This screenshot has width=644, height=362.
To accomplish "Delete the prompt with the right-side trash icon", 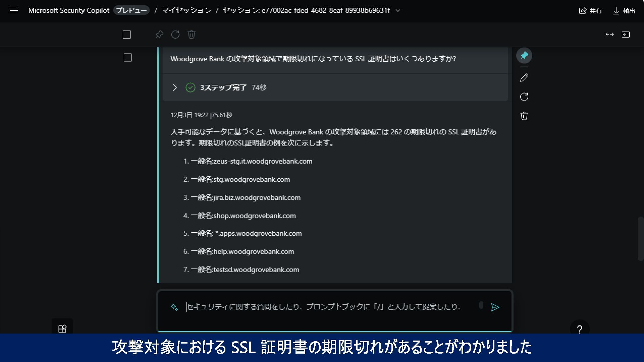I will 524,116.
